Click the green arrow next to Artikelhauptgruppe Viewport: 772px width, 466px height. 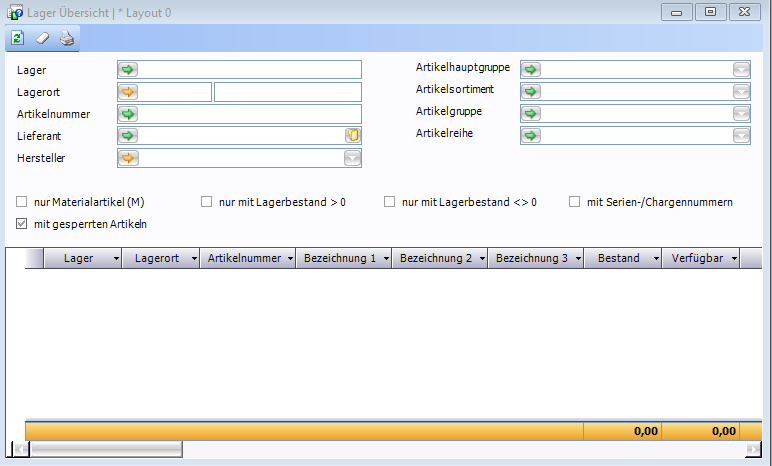click(531, 69)
